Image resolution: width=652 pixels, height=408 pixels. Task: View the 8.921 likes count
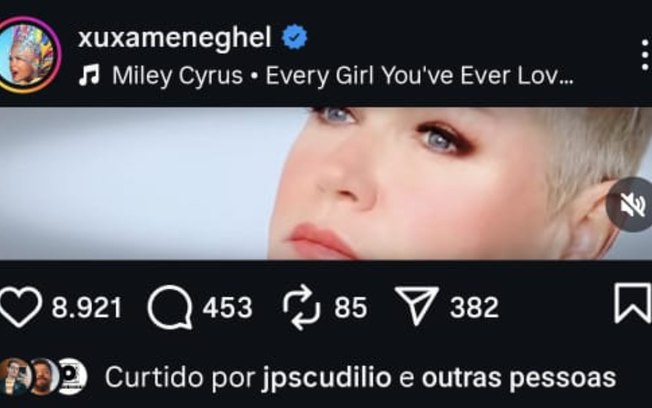[x=87, y=308]
